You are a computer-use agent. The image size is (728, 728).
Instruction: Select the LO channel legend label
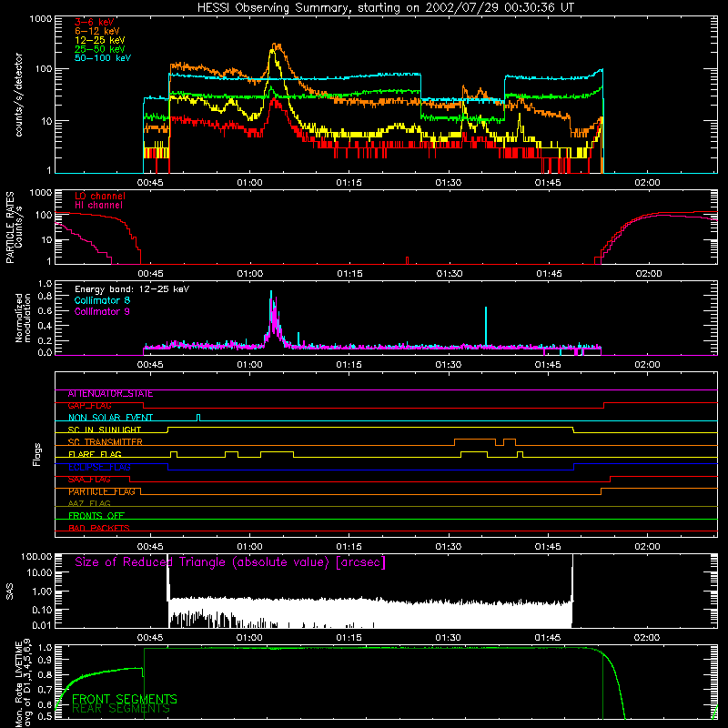click(x=100, y=196)
